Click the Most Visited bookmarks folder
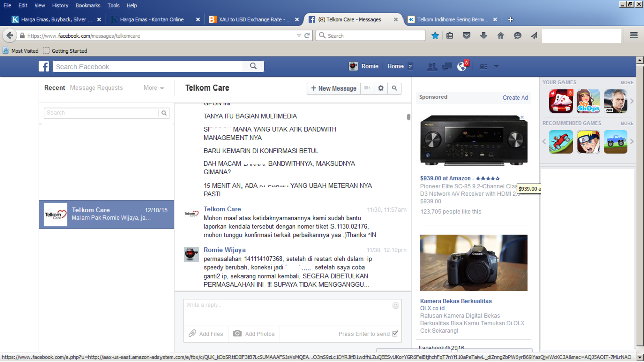This screenshot has width=644, height=362. tap(21, 51)
